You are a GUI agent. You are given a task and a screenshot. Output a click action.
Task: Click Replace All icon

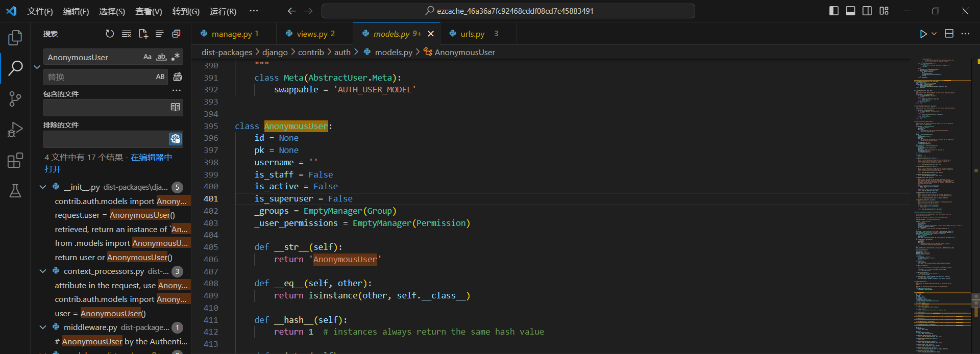pos(178,77)
